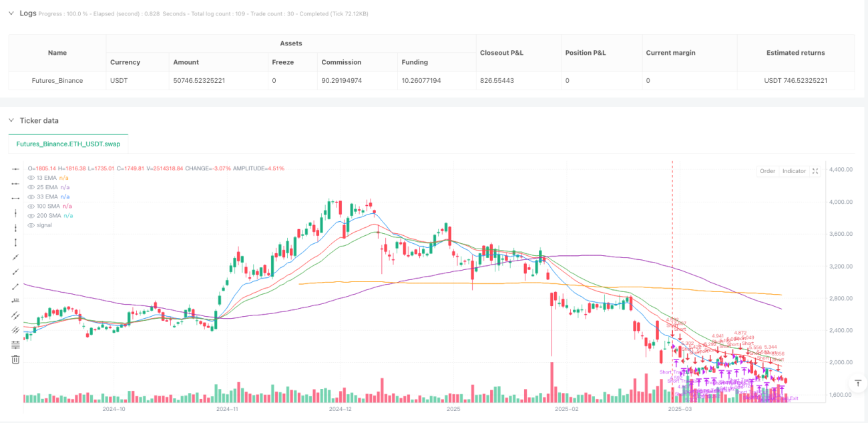The height and width of the screenshot is (423, 868).
Task: Open the Indicator menu on chart
Action: [794, 171]
